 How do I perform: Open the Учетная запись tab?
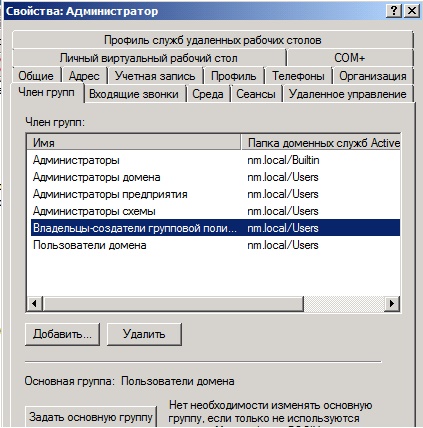(155, 76)
